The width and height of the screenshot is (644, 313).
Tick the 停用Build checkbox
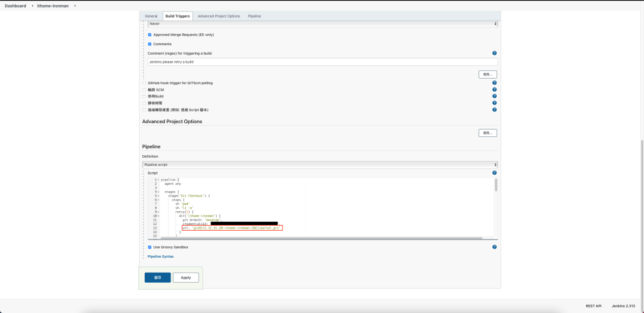pyautogui.click(x=144, y=96)
